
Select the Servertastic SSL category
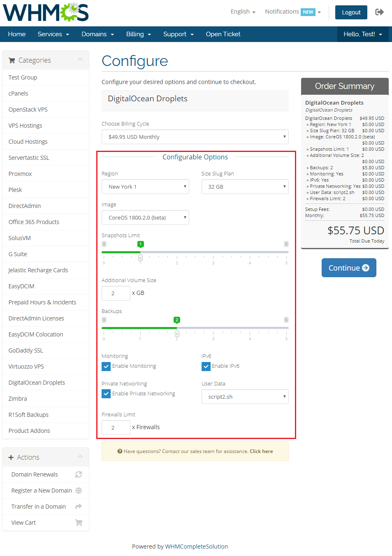click(x=46, y=158)
